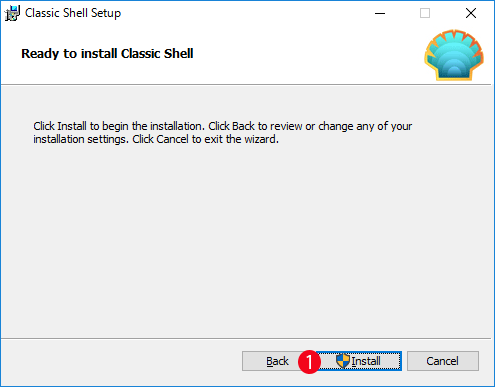Click the greyed-out maximize square icon
The image size is (495, 387).
click(425, 13)
